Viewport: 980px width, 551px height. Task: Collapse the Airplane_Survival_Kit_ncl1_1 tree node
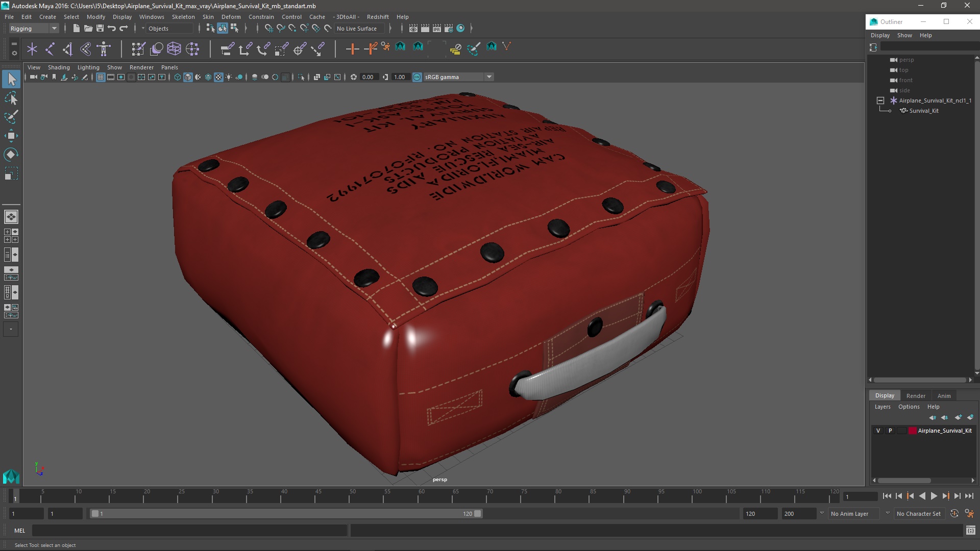(x=880, y=101)
